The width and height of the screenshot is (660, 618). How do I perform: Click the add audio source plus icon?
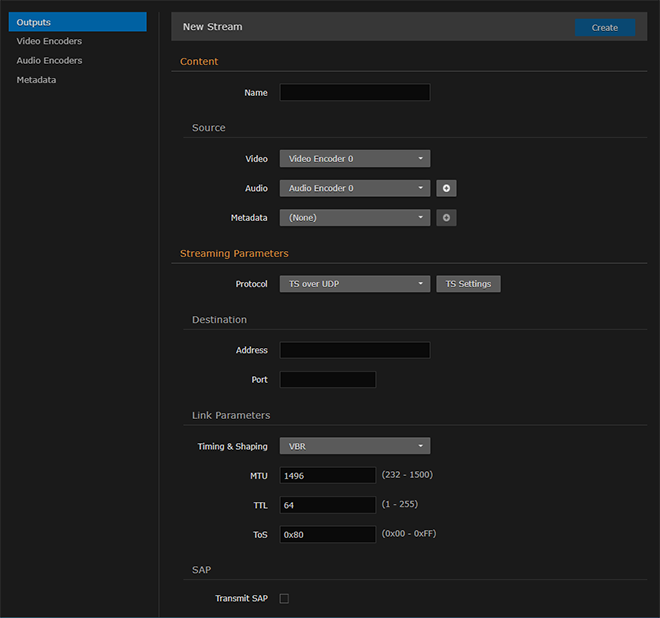pyautogui.click(x=446, y=188)
